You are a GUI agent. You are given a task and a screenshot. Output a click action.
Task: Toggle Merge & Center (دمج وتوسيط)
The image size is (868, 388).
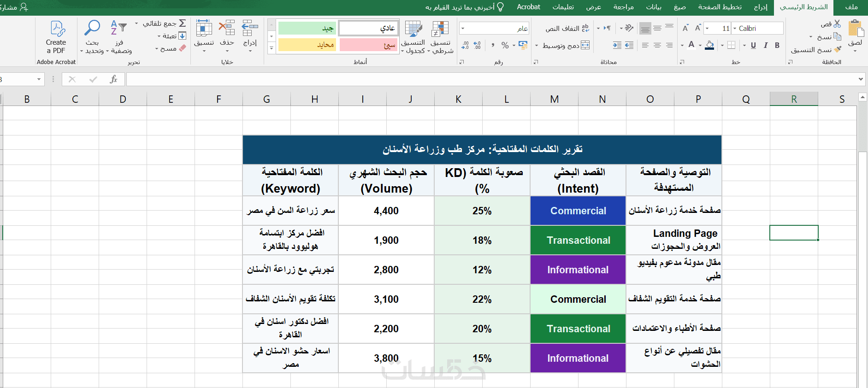pyautogui.click(x=566, y=45)
